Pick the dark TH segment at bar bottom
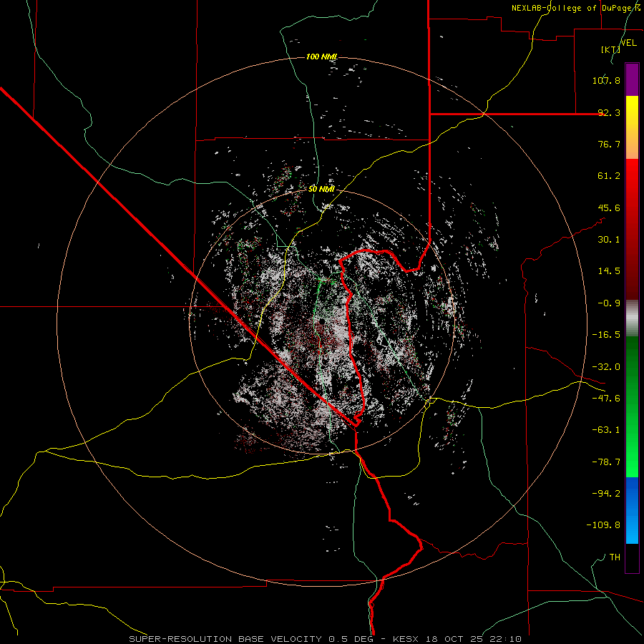This screenshot has width=644, height=644. tap(632, 558)
